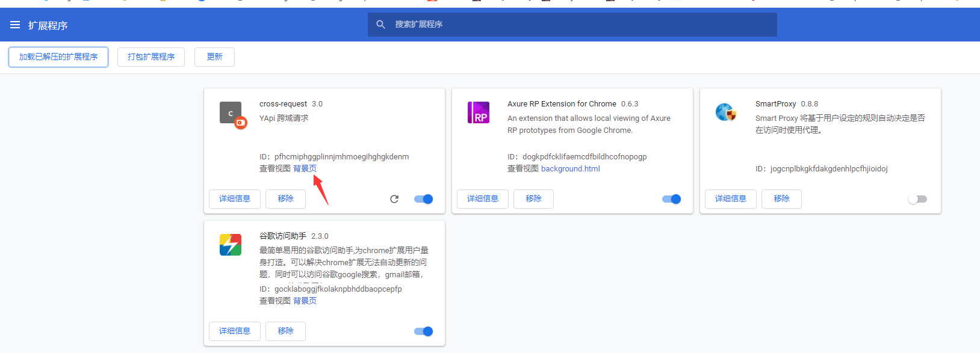Enable the SmartProxy extension toggle
The height and width of the screenshot is (353, 980).
pos(917,199)
